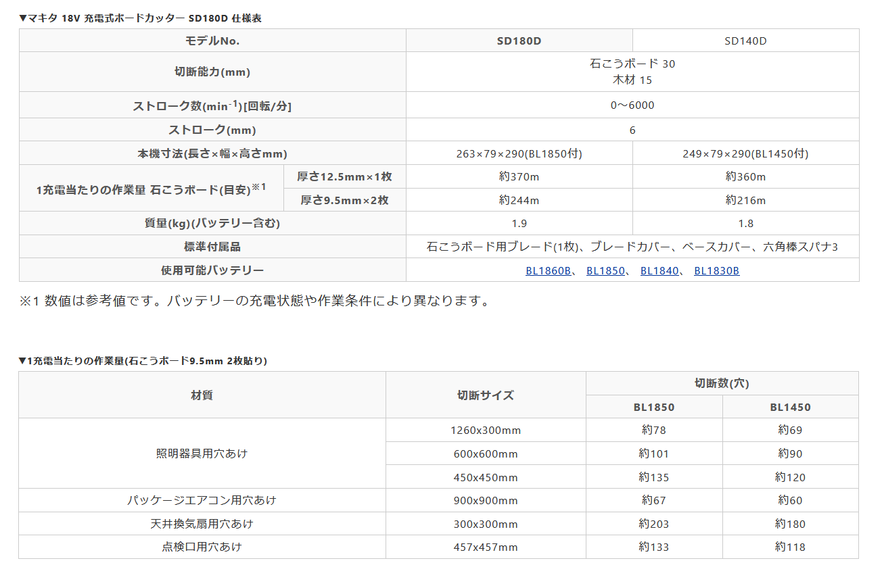The height and width of the screenshot is (588, 882).
Task: Select the 約120 cut count
Action: pos(790,477)
